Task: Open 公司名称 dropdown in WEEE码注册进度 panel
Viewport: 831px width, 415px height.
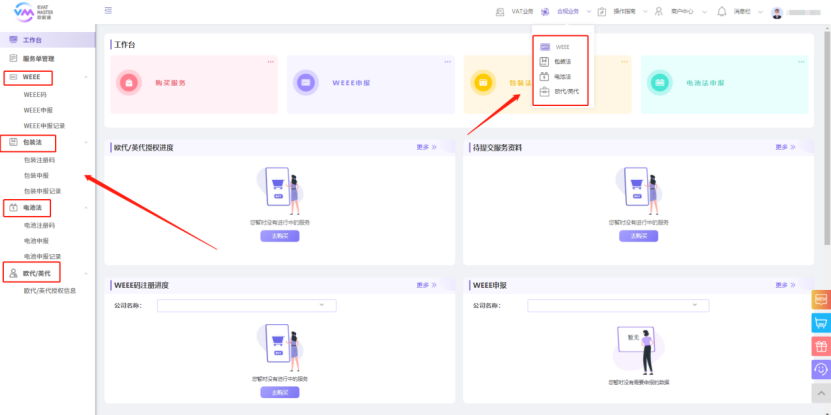Action: tap(246, 305)
